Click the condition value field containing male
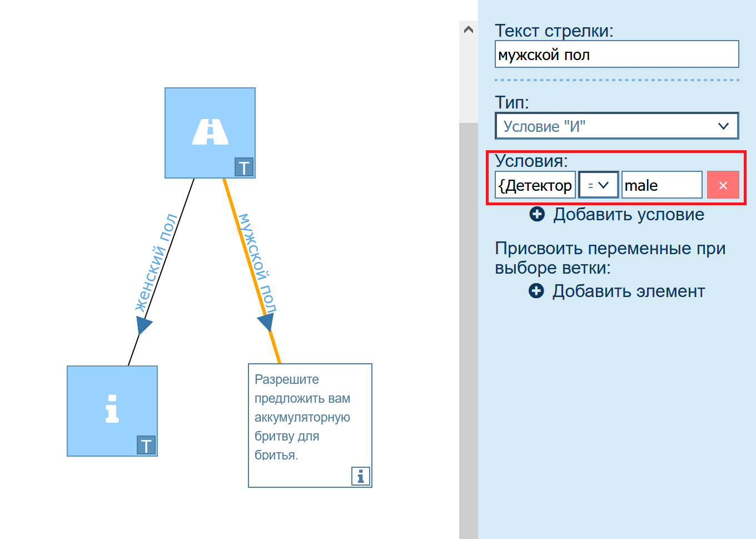Image resolution: width=756 pixels, height=539 pixels. click(661, 185)
